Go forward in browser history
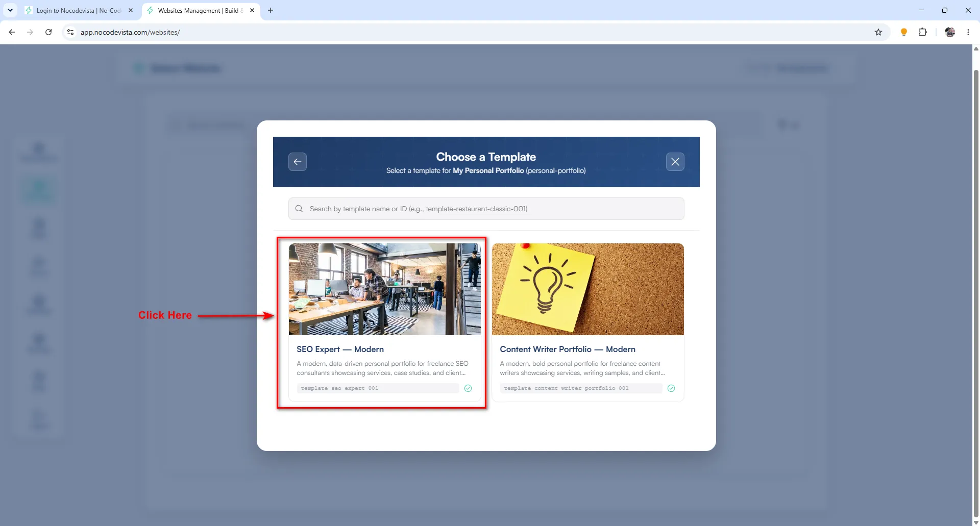This screenshot has width=980, height=526. click(x=30, y=32)
